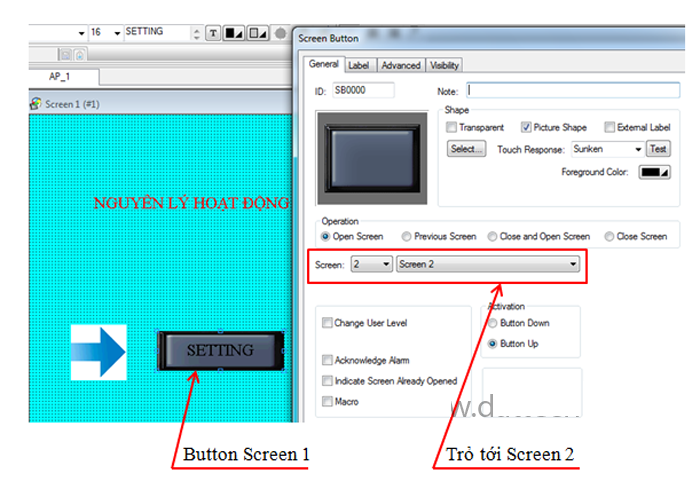The image size is (700, 497).
Task: Switch to the General tab
Action: tap(324, 64)
